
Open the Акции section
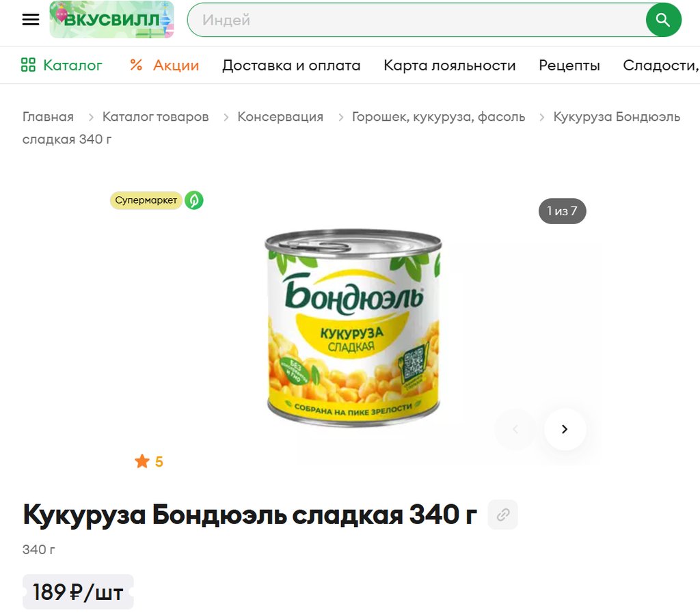click(164, 65)
